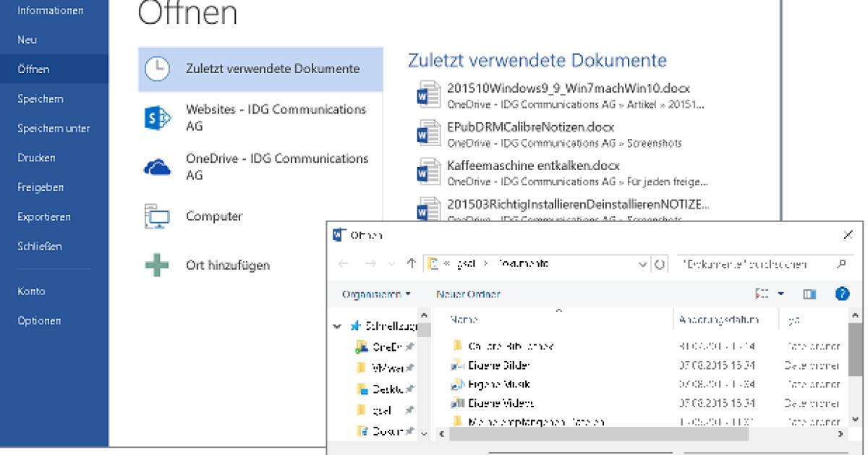Click Word icon of 201510Windows9_9_Win7machWin10.docx
This screenshot has height=455, width=868.
click(428, 95)
